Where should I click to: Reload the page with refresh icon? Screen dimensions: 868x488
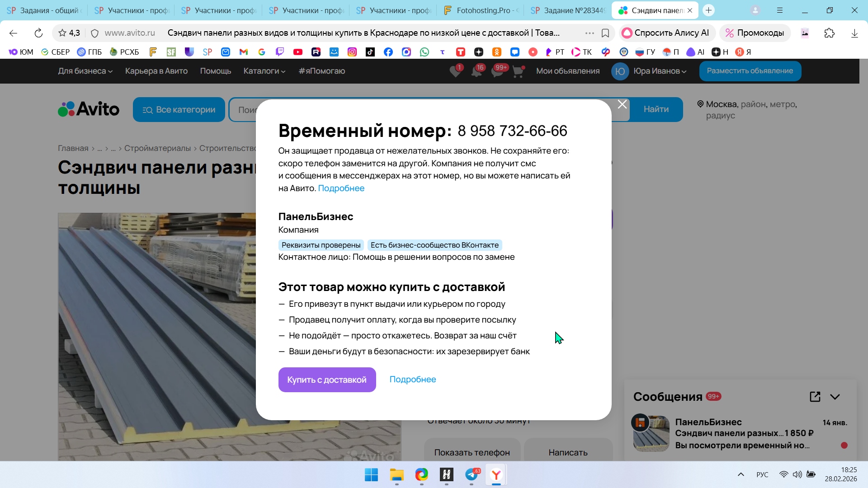38,33
